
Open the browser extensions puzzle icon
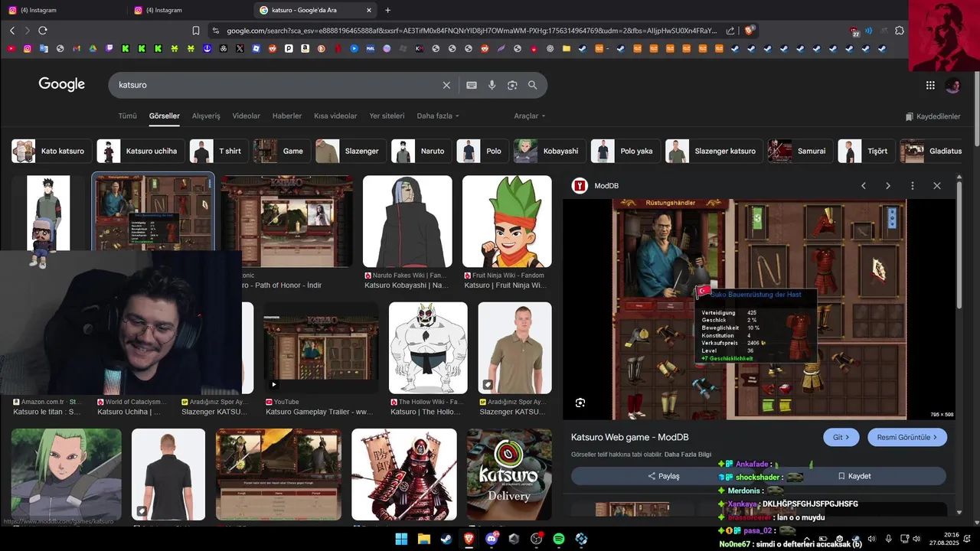900,31
